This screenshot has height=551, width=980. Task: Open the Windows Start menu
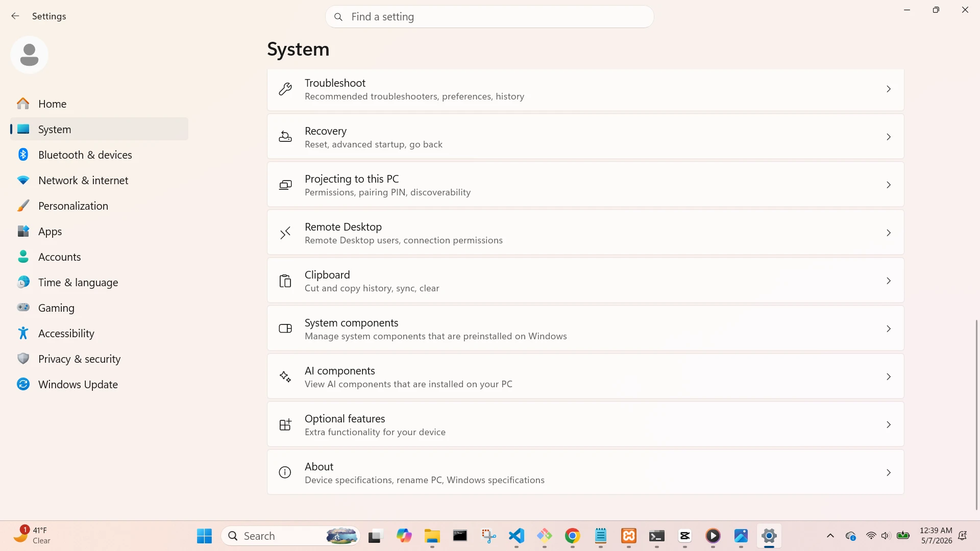[204, 536]
